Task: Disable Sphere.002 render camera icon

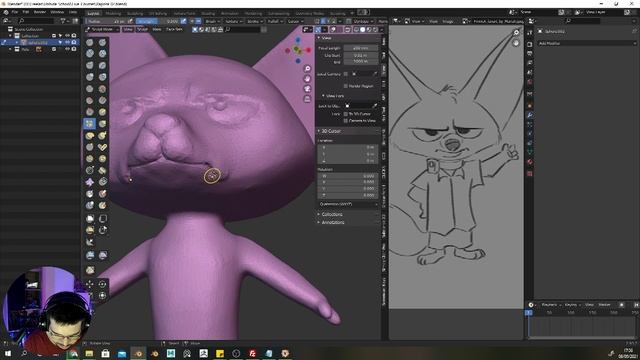Action: (74, 42)
